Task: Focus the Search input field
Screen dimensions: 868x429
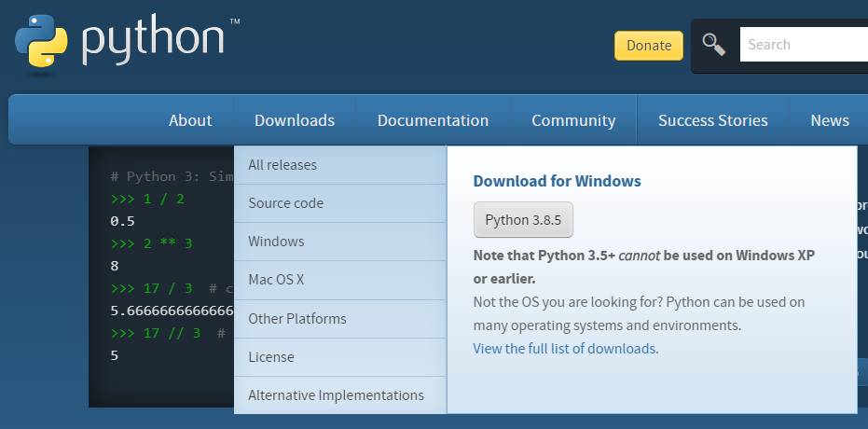Action: coord(804,44)
